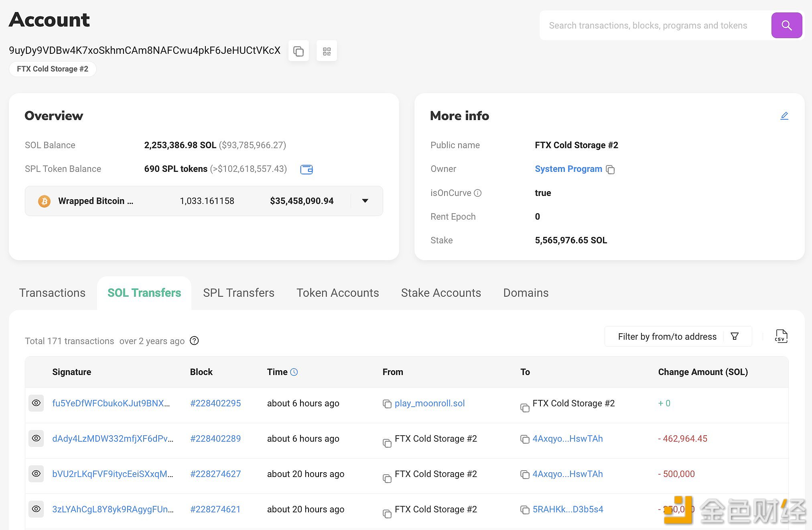Copy From address in the 3zLYAh row
This screenshot has width=812, height=530.
(x=387, y=514)
